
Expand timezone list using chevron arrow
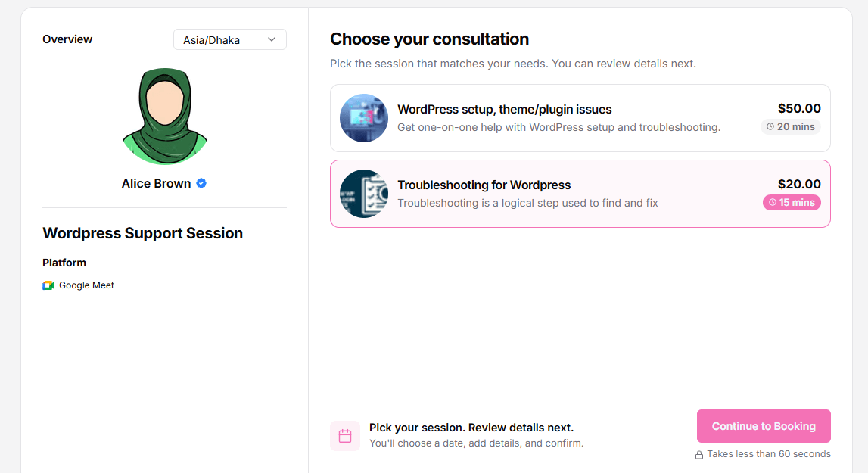click(x=272, y=40)
